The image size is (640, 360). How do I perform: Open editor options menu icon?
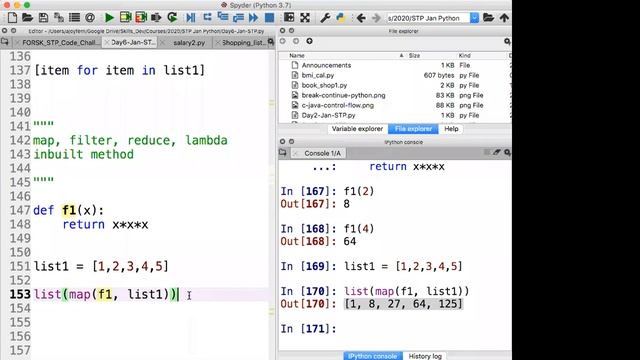tap(271, 42)
